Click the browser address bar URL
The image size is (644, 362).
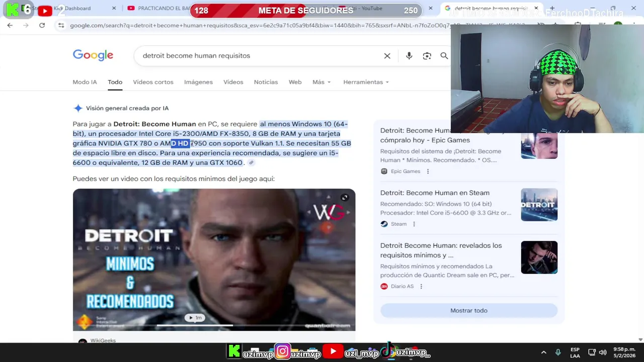tap(259, 25)
